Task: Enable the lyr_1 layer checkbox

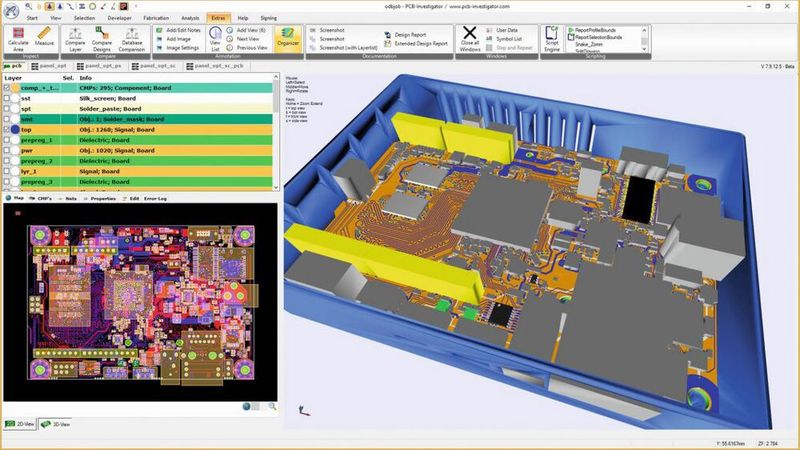Action: pos(7,171)
